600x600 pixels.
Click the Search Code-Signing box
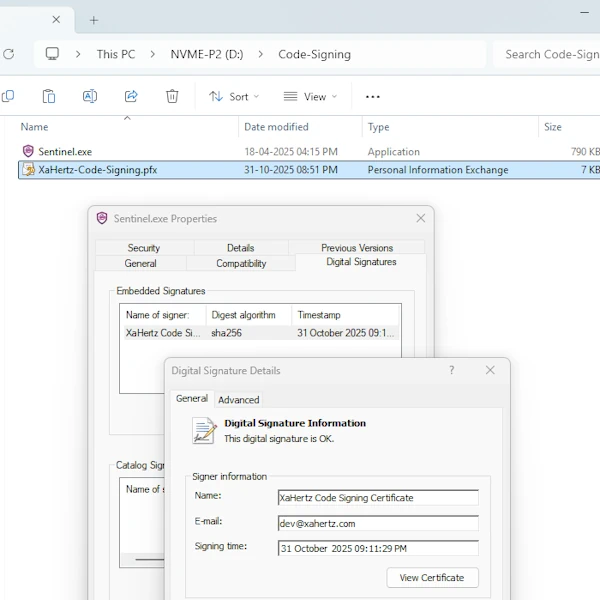pyautogui.click(x=548, y=54)
